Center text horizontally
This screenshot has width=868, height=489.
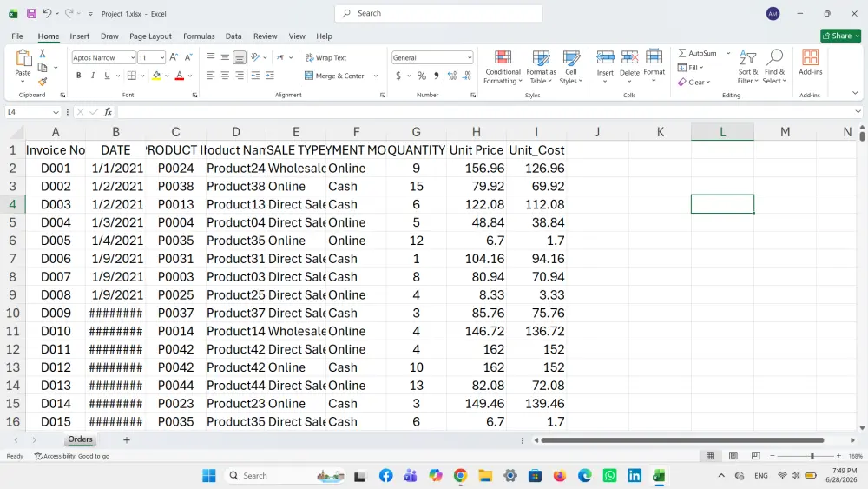(225, 76)
